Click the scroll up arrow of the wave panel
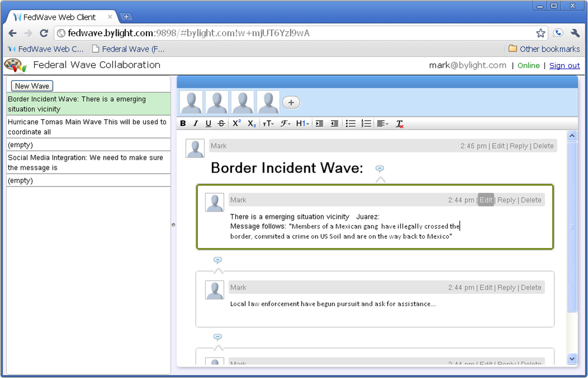The width and height of the screenshot is (588, 378). [572, 135]
